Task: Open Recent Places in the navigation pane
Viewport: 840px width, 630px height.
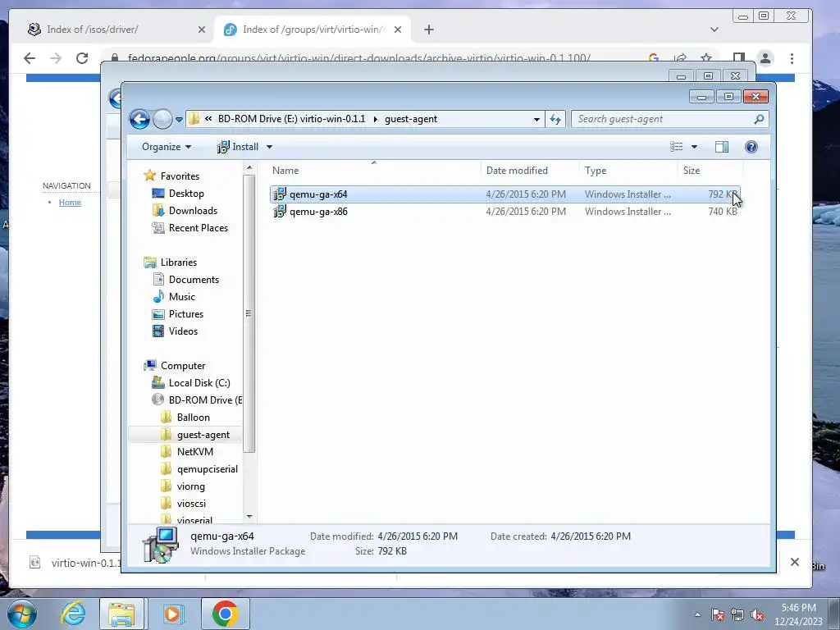Action: coord(199,228)
